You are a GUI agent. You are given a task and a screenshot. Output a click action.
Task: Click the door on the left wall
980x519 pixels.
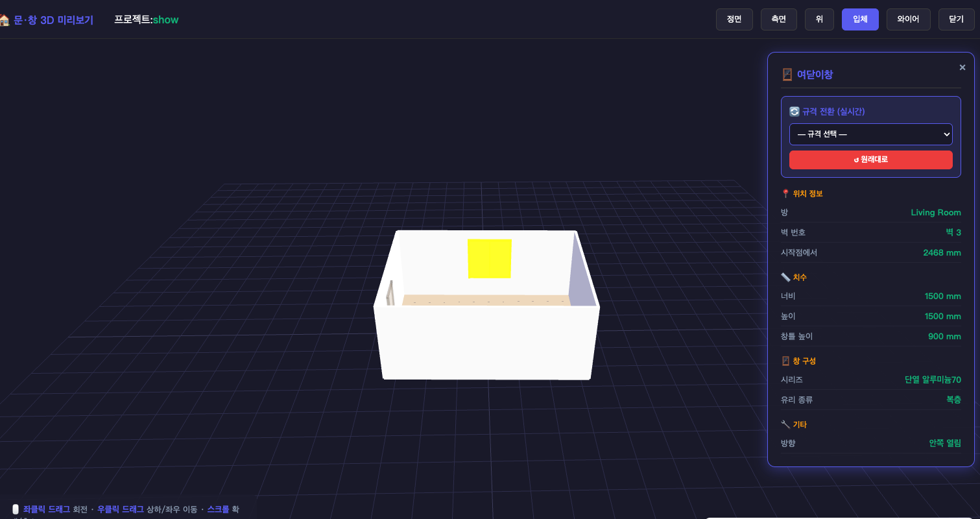390,293
